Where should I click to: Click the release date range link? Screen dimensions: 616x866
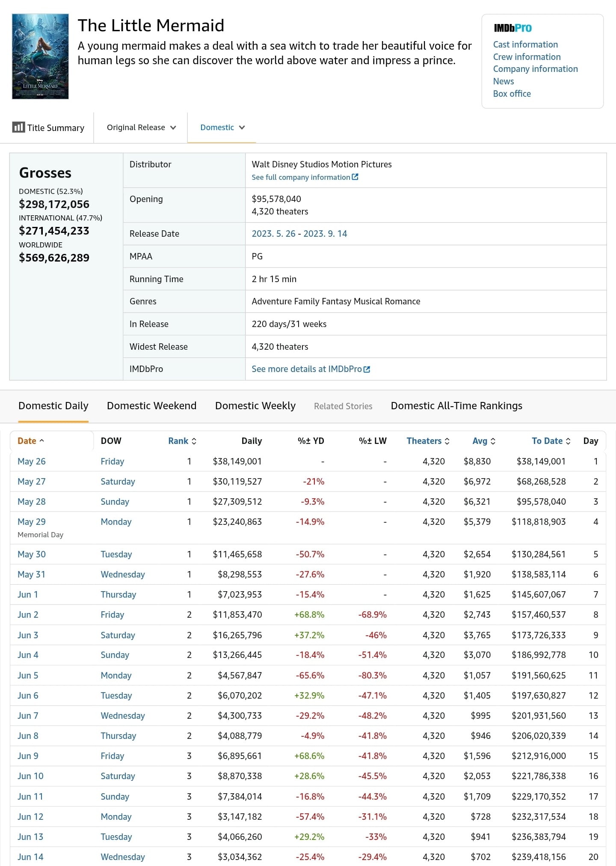coord(299,234)
